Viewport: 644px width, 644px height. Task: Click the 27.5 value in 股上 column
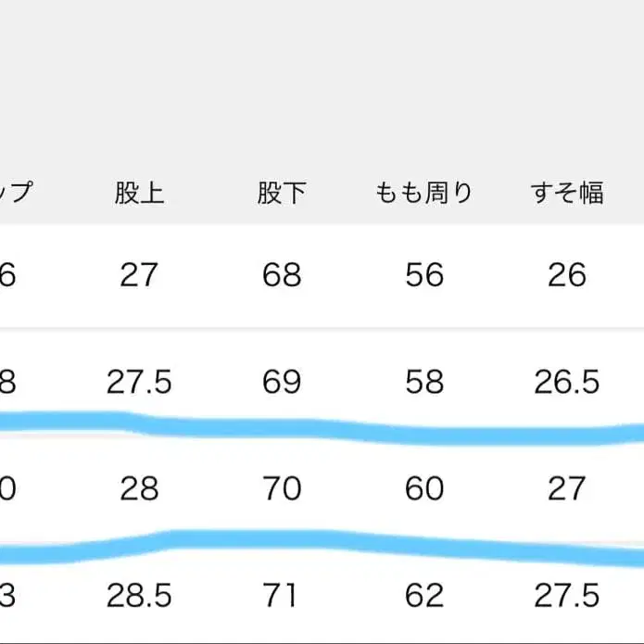coord(139,382)
